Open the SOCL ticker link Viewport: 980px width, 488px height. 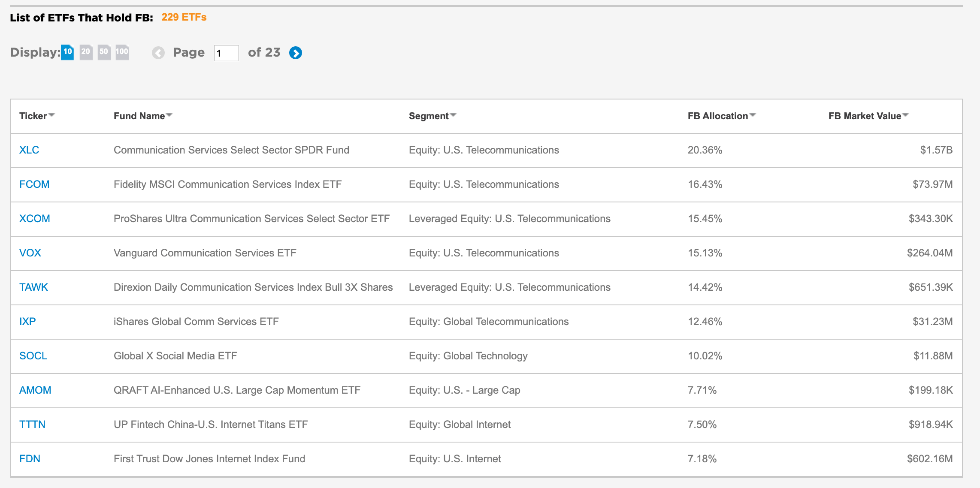click(x=33, y=356)
